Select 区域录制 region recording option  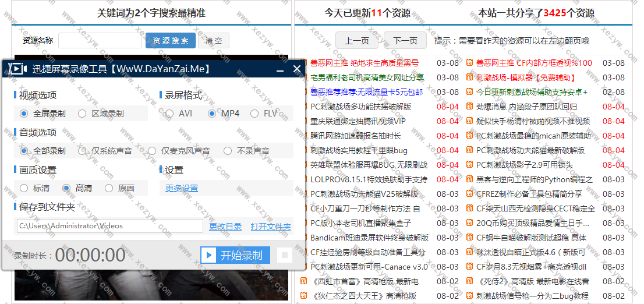click(82, 114)
